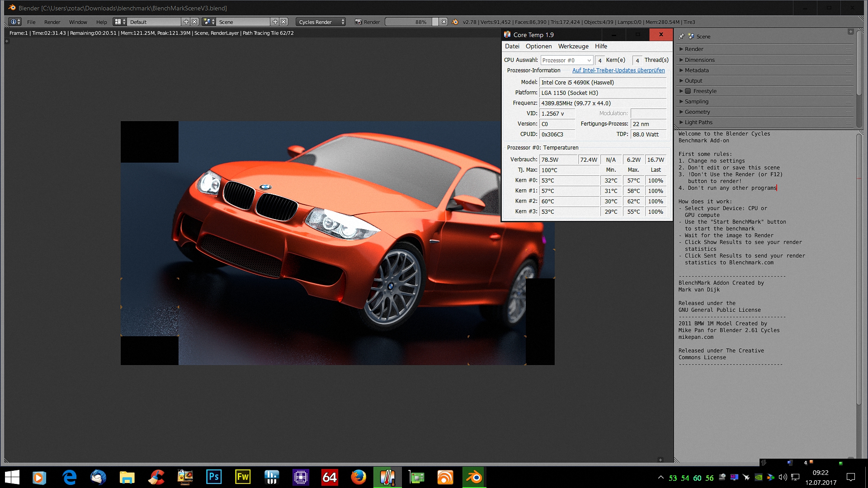Image resolution: width=868 pixels, height=488 pixels.
Task: Click the Intel-Treiber-Updates überprüfen link
Action: pos(618,70)
